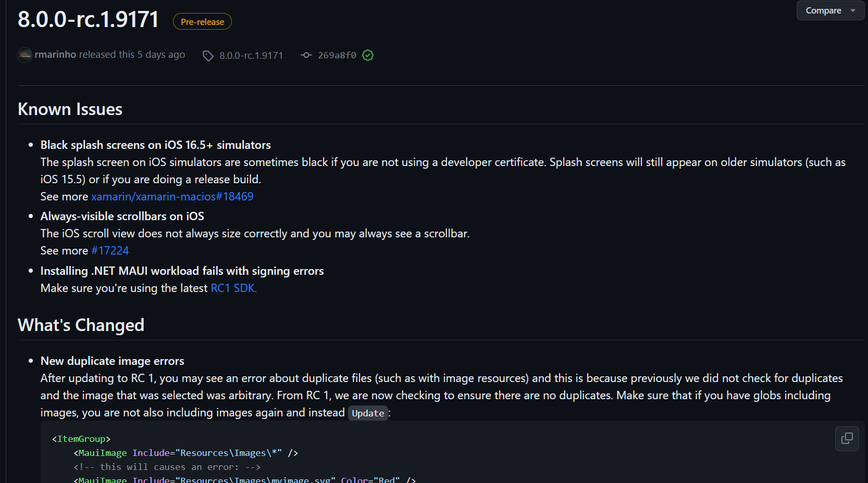The image size is (868, 483).
Task: Click the commit icon beside 269a8f0
Action: [x=306, y=55]
